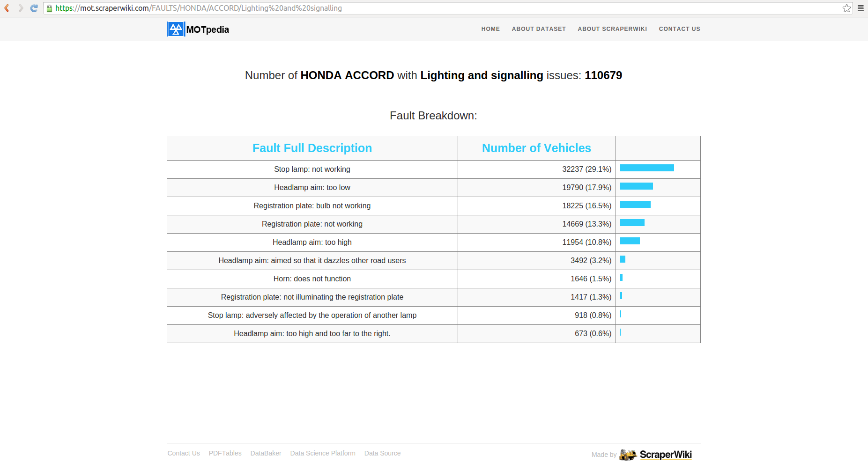
Task: Click the value 673 (0.6%)
Action: pyautogui.click(x=593, y=333)
